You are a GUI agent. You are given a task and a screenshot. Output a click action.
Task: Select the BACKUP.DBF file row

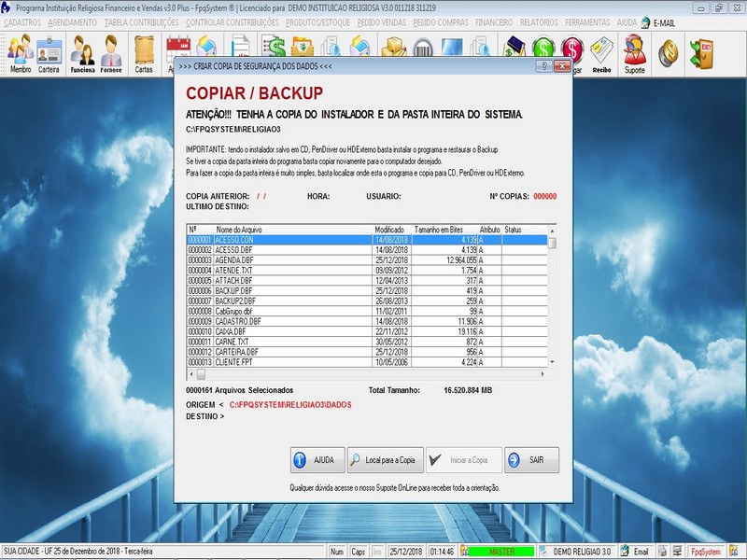367,291
